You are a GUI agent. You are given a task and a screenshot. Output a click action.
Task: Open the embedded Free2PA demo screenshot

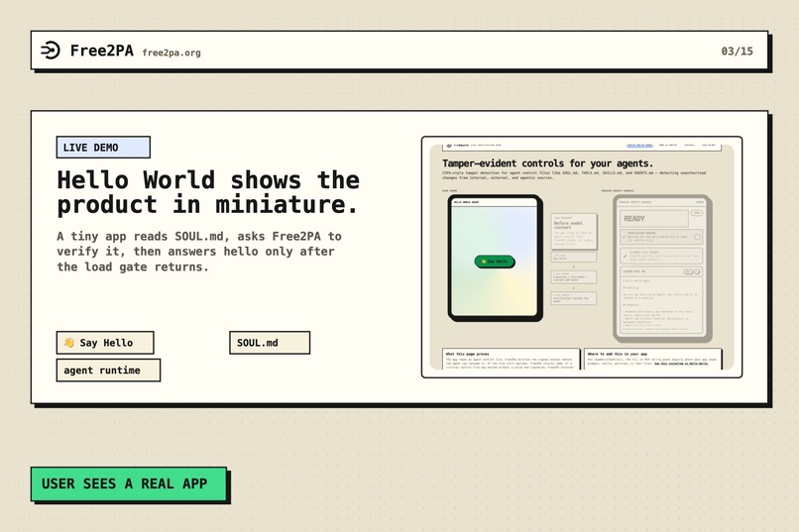point(582,258)
